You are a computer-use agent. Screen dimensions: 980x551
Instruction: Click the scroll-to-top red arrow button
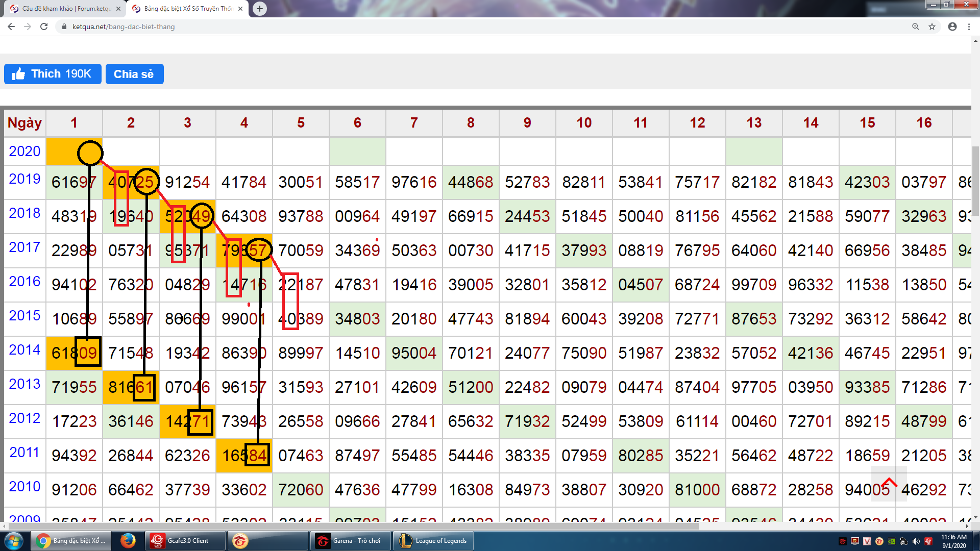pyautogui.click(x=889, y=483)
